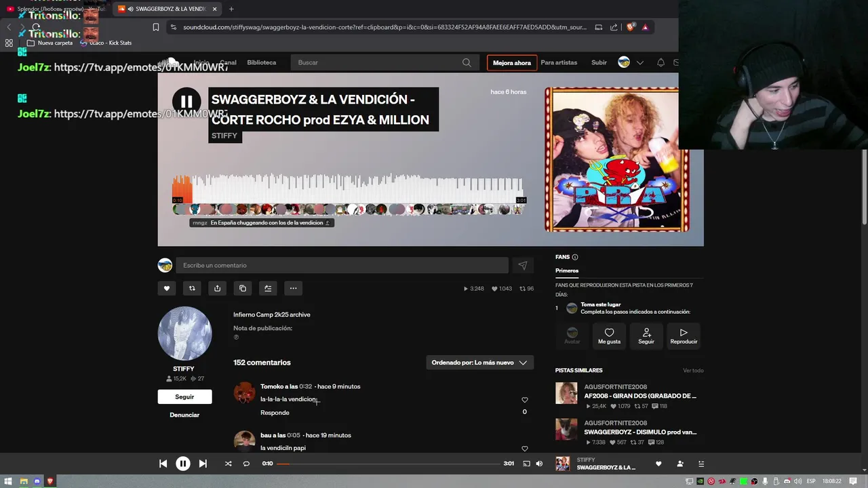
Task: Pause playback in bottom player bar
Action: pyautogui.click(x=182, y=464)
